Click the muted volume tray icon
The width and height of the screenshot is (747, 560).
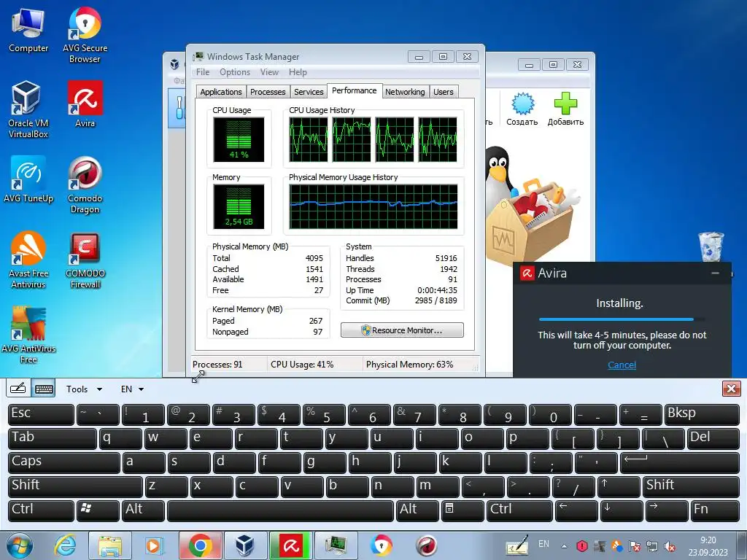pos(670,546)
